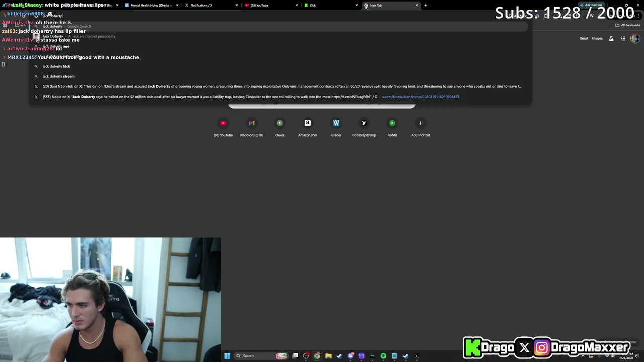
Task: Select the 'jack doherty age' suggestion
Action: point(280,46)
